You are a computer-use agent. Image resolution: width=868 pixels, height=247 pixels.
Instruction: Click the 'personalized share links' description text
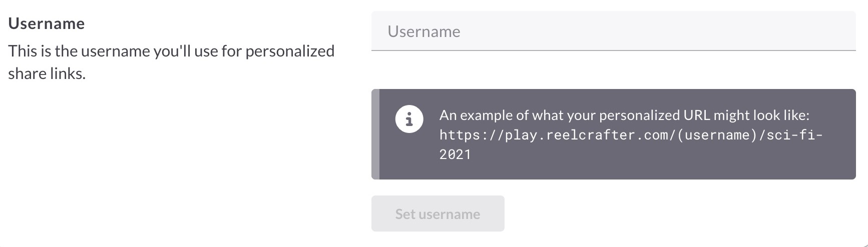coord(171,62)
